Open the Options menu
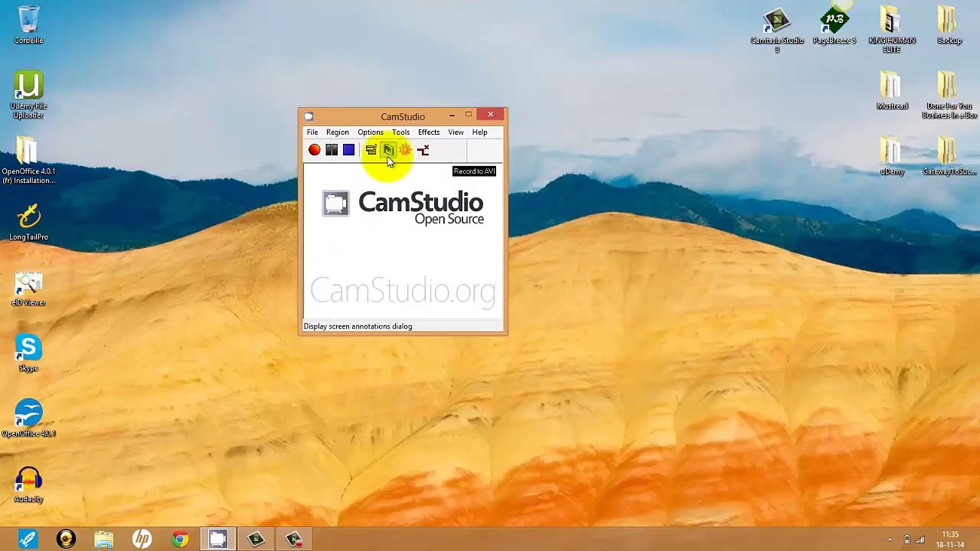 (x=370, y=132)
